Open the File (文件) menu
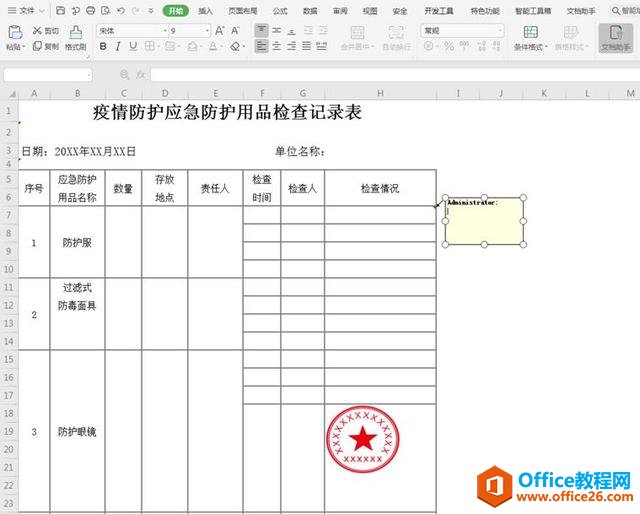The image size is (640, 514). [26, 11]
